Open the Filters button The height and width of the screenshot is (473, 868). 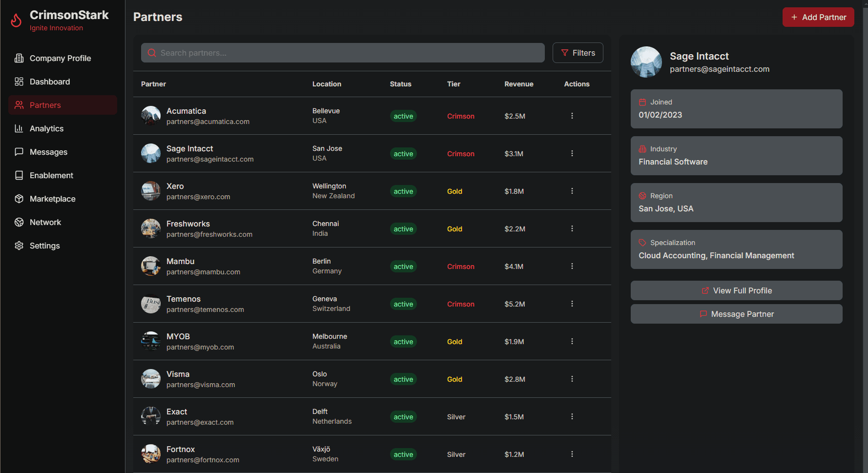(x=578, y=53)
